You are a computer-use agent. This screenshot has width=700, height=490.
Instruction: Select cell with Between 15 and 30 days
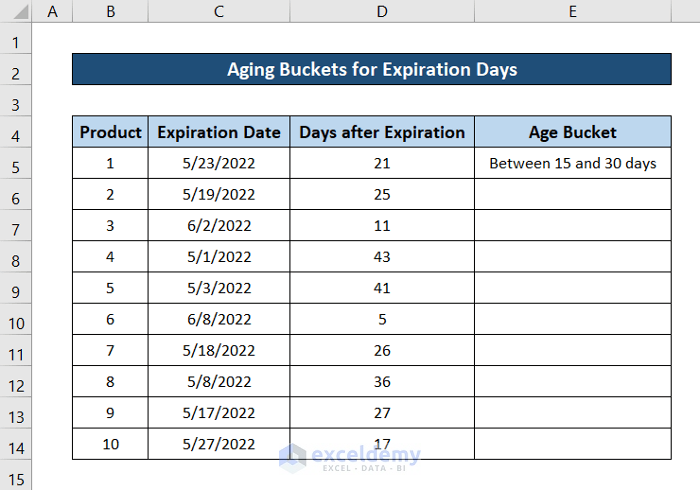tap(572, 163)
